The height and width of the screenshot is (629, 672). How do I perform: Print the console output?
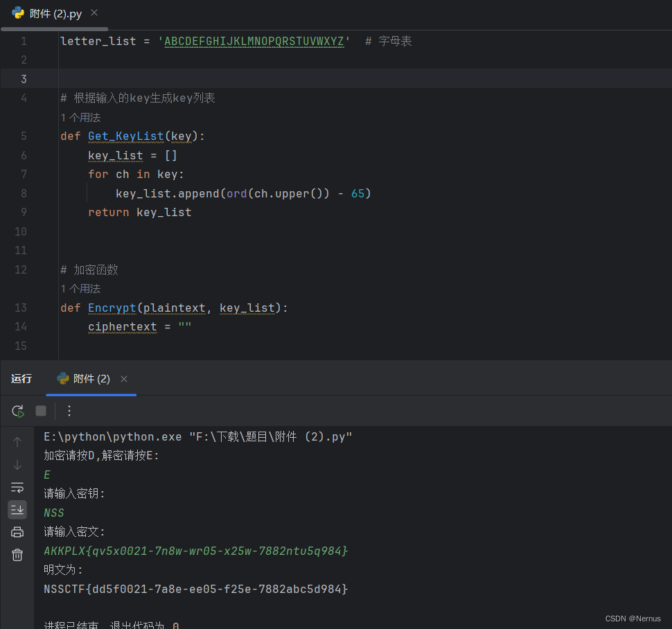(17, 532)
